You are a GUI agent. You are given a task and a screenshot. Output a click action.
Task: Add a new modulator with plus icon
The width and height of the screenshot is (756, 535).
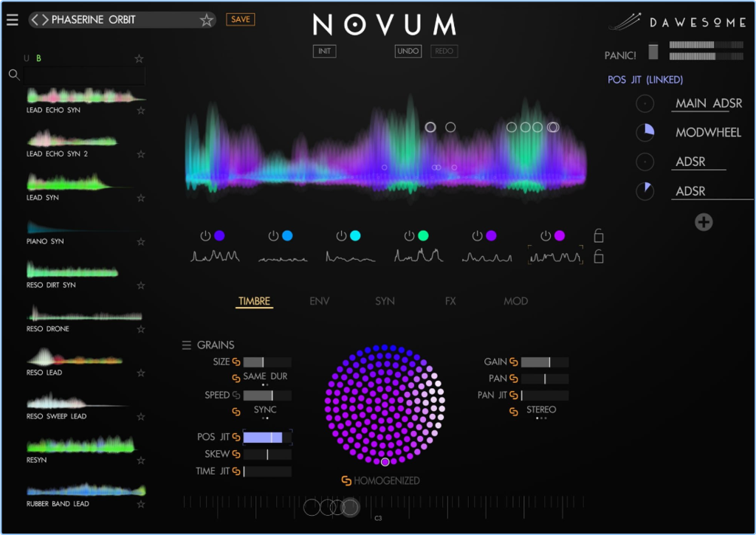point(704,222)
